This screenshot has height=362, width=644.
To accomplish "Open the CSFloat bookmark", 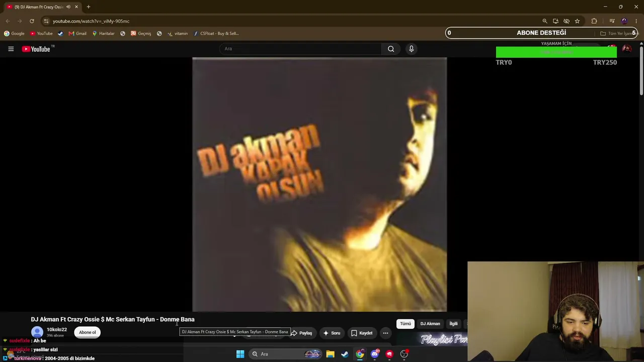I will 216,34.
